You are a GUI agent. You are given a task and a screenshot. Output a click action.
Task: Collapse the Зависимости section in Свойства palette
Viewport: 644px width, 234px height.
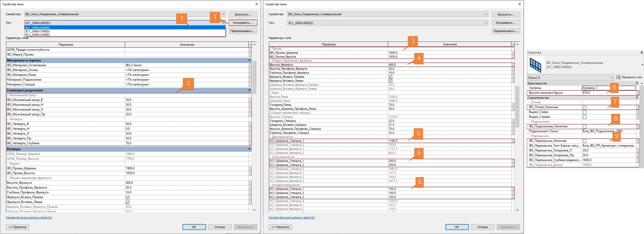click(637, 83)
